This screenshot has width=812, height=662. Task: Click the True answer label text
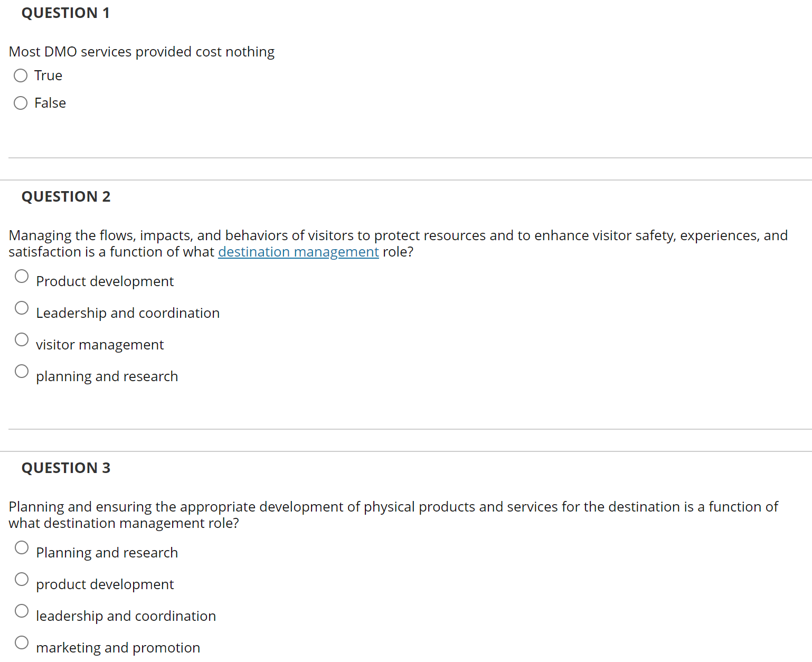[x=48, y=75]
